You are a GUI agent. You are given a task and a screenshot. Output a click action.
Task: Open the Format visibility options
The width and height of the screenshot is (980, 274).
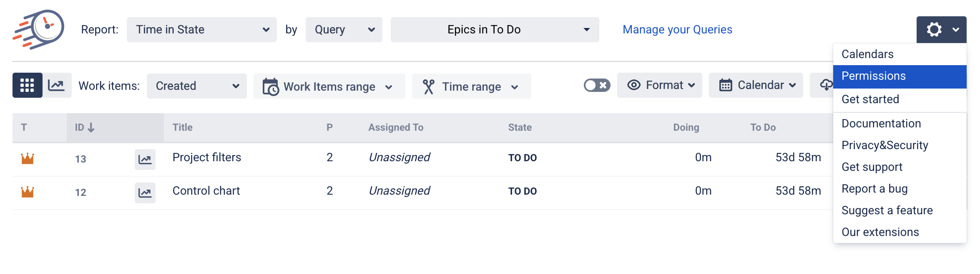coord(659,85)
